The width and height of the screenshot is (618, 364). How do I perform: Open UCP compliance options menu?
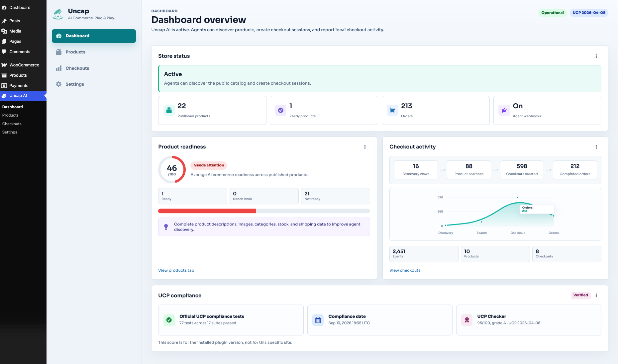pos(596,295)
